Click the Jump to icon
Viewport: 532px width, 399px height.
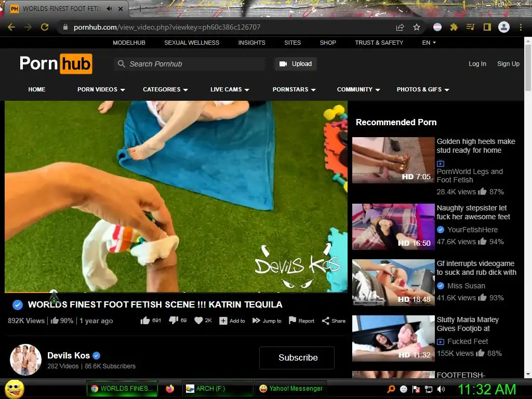pos(256,321)
